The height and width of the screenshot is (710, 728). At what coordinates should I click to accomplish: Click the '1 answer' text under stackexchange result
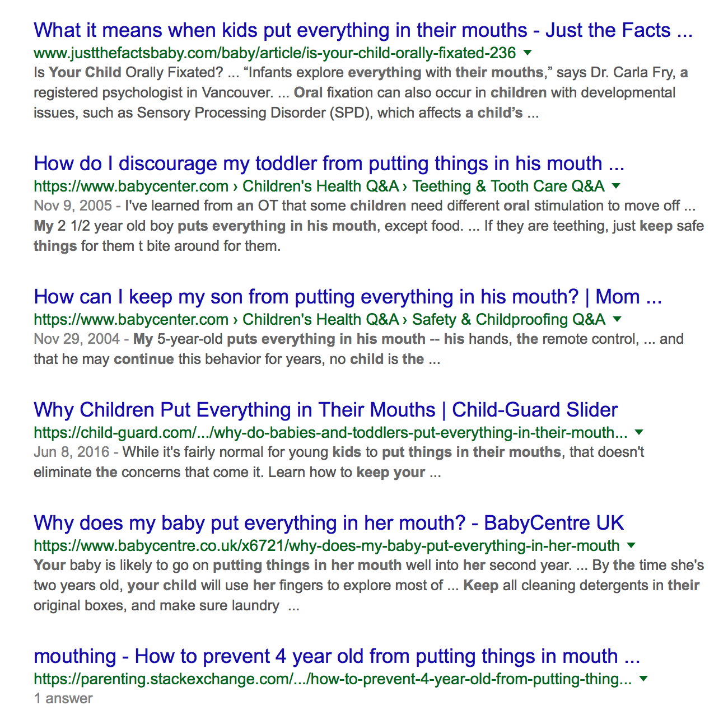tap(63, 698)
